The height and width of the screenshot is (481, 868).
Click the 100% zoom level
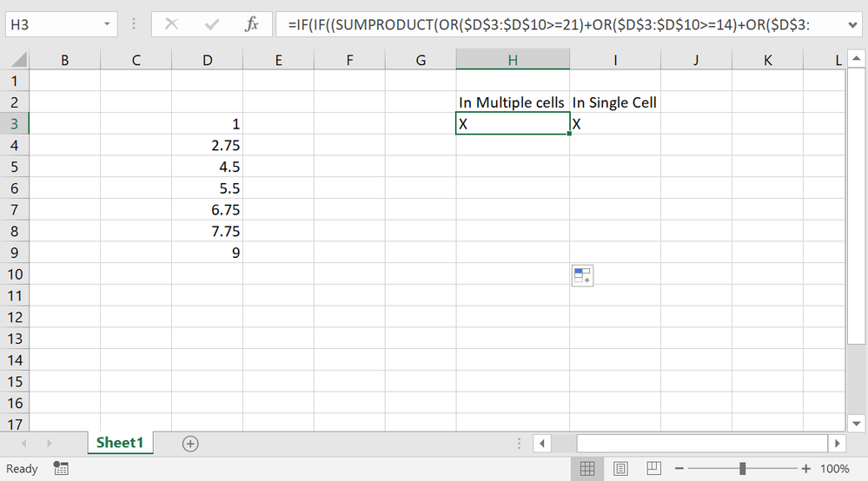point(835,469)
